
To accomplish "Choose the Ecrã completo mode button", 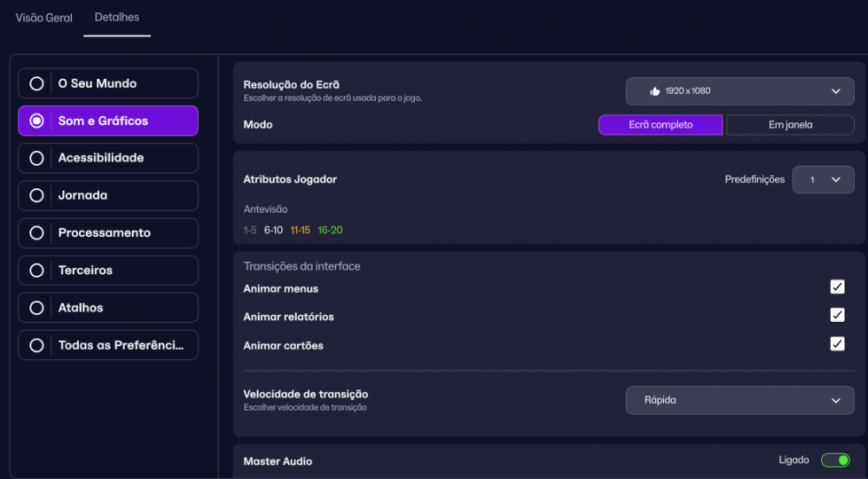I will tap(661, 125).
